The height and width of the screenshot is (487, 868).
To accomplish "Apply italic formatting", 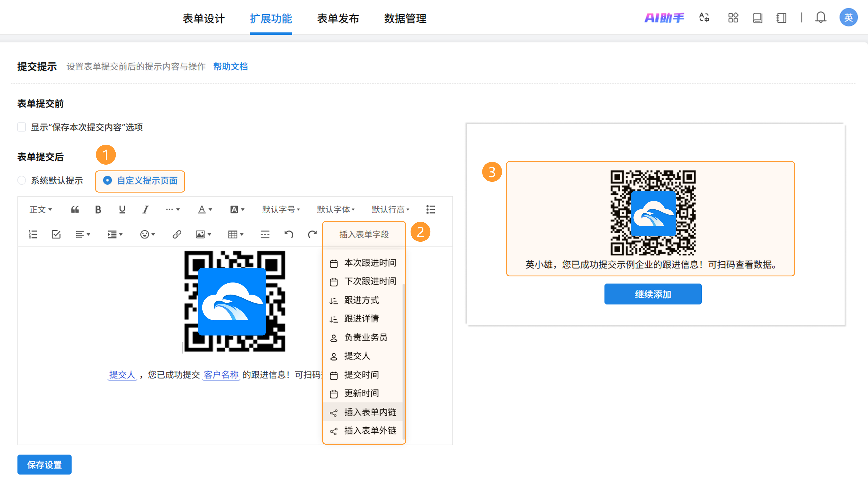I will tap(145, 209).
